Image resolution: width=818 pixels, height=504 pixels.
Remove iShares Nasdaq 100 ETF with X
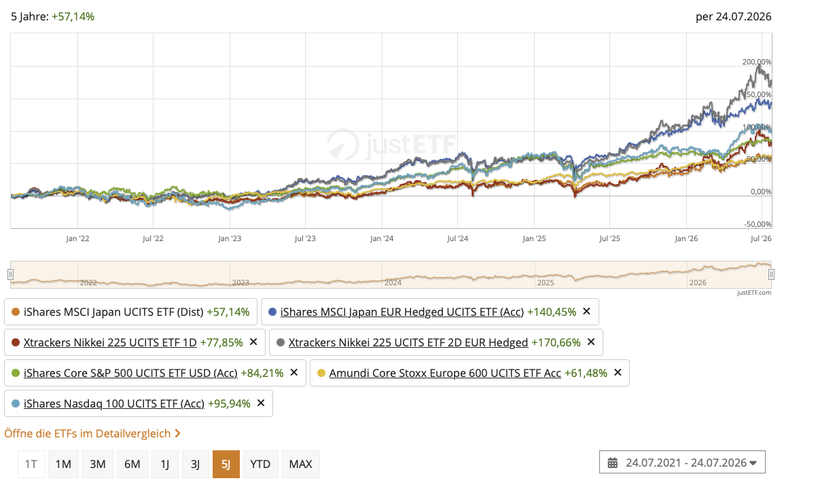point(261,403)
